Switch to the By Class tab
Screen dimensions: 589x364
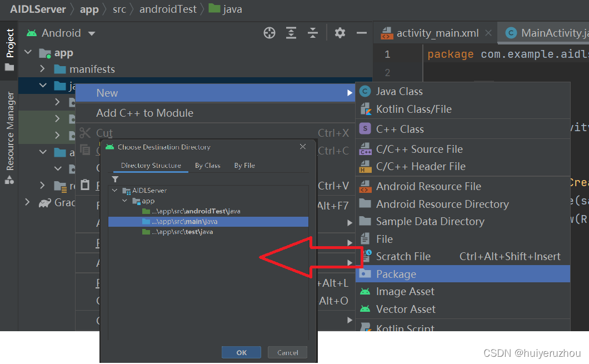[207, 165]
